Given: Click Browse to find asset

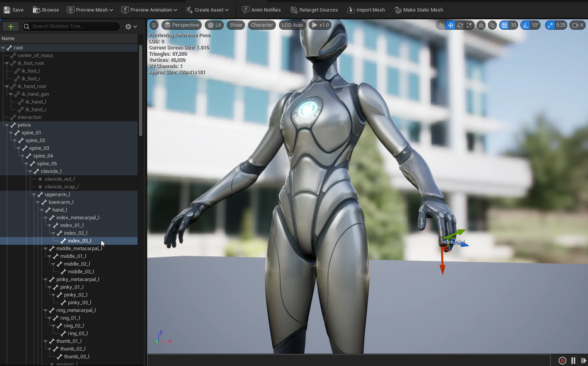Looking at the screenshot, I should point(46,10).
